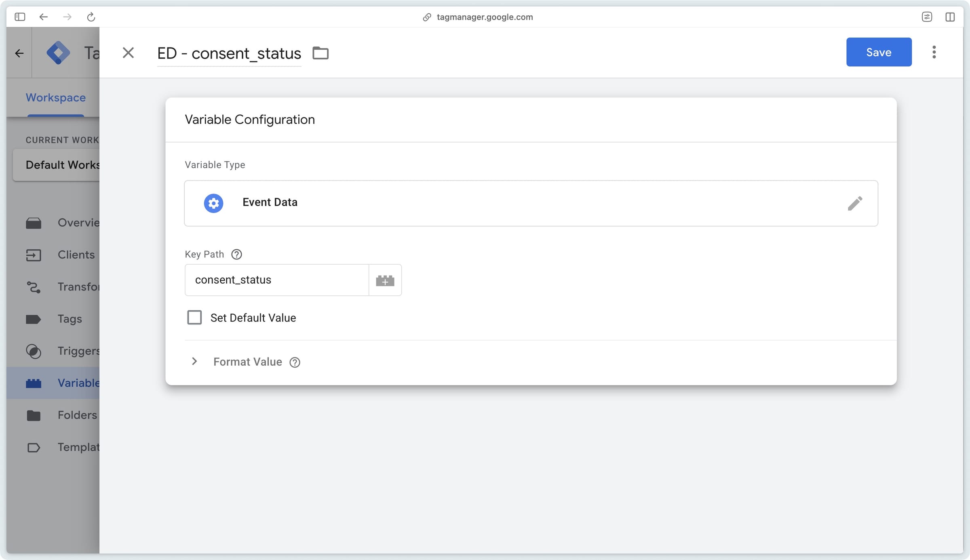Open Tags in the sidebar

click(53, 319)
